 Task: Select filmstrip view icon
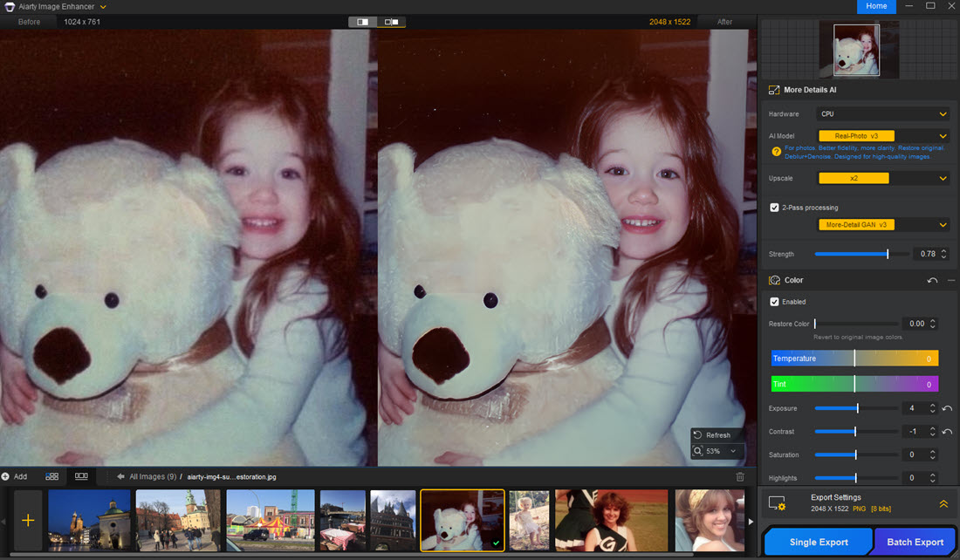click(x=81, y=476)
